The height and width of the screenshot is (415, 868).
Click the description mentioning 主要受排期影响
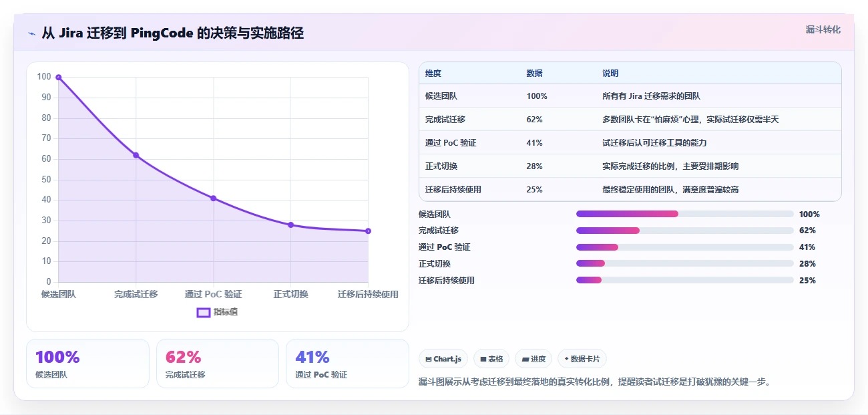point(670,166)
